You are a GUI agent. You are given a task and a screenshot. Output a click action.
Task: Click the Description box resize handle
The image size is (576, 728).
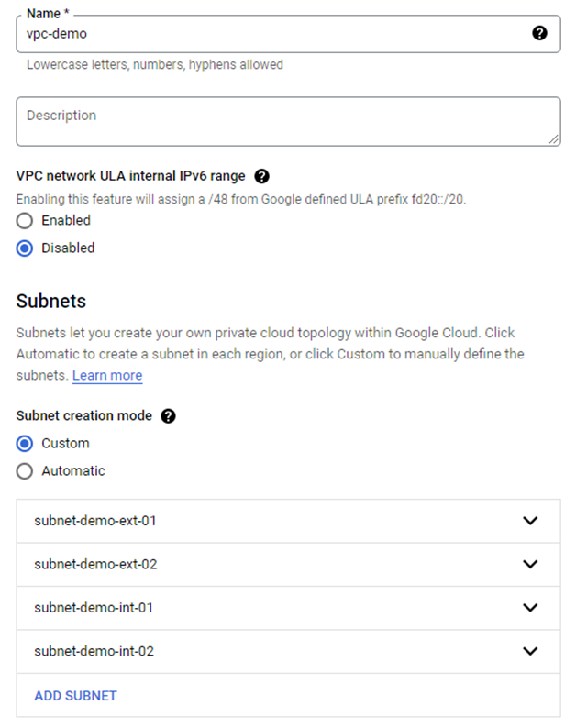pyautogui.click(x=554, y=139)
